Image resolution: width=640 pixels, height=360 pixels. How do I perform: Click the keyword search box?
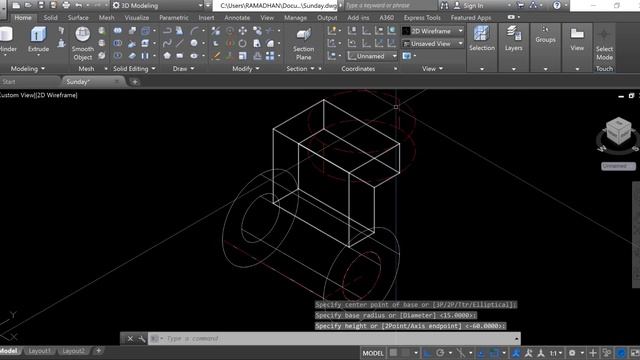click(x=390, y=5)
